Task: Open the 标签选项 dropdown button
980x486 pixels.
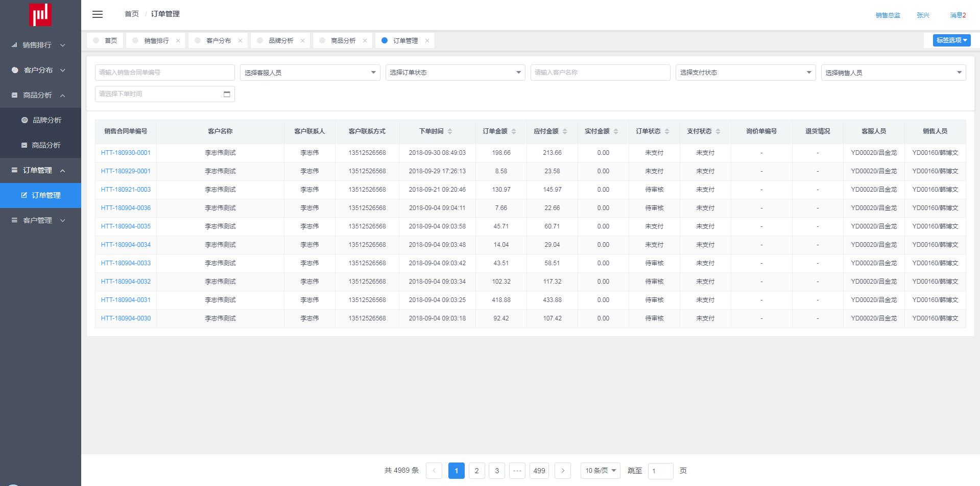Action: pos(952,40)
